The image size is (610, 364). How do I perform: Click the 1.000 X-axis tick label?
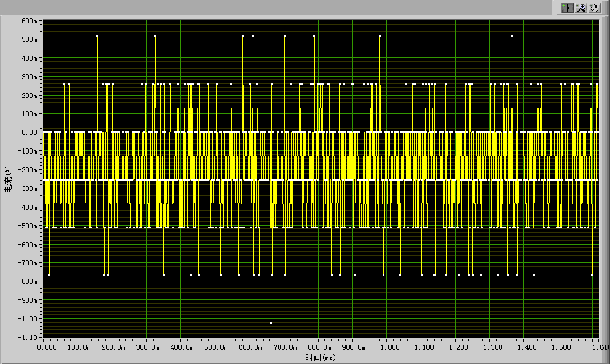coord(390,347)
